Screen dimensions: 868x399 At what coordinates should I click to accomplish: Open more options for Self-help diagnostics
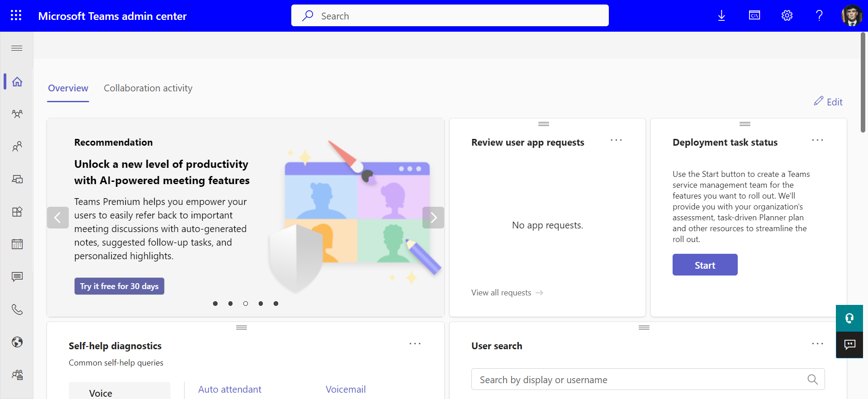(415, 344)
